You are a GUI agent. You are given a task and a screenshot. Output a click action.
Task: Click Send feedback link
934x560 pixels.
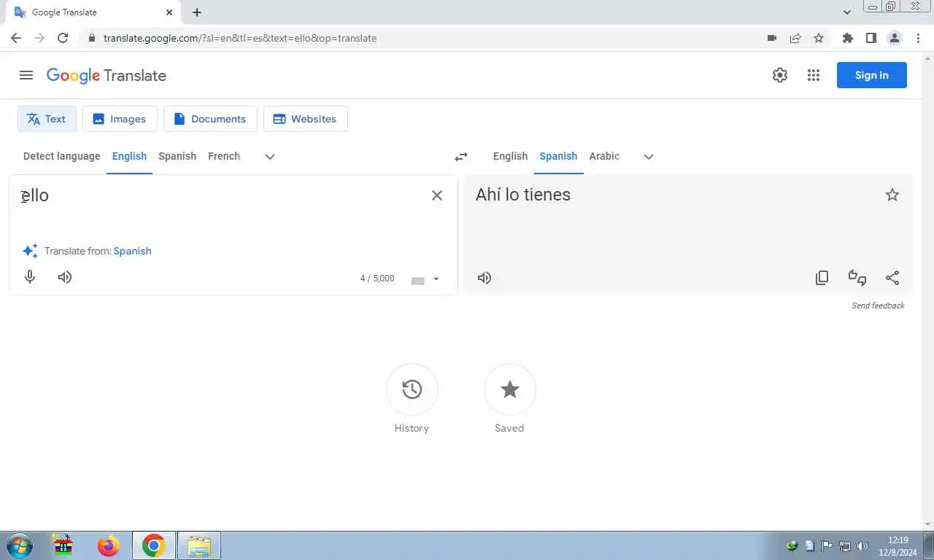pyautogui.click(x=878, y=306)
